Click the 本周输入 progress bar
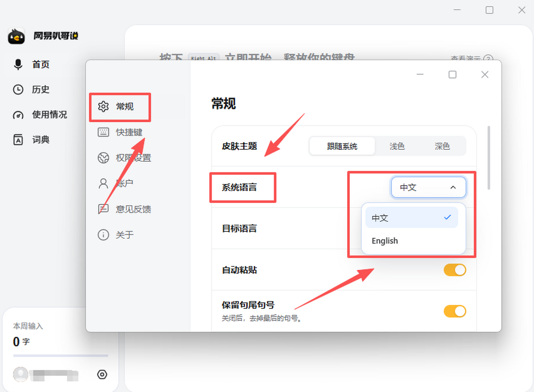 coord(61,356)
